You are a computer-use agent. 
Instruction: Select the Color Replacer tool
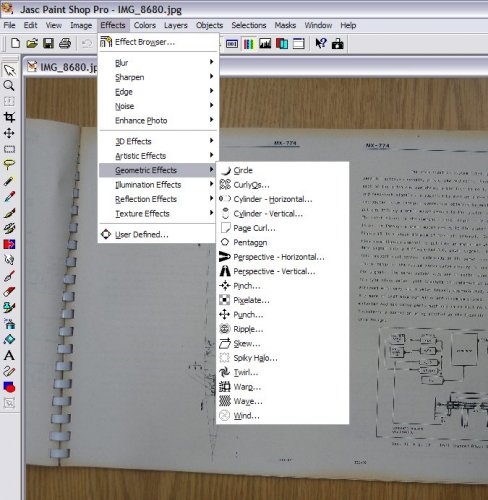tap(9, 244)
